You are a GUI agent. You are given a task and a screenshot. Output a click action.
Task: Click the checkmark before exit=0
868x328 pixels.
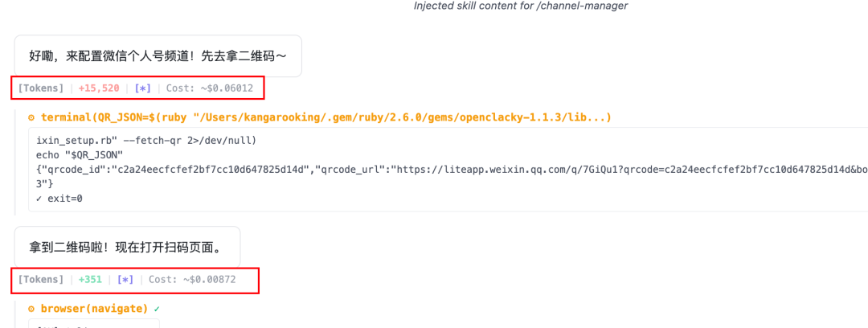point(39,199)
